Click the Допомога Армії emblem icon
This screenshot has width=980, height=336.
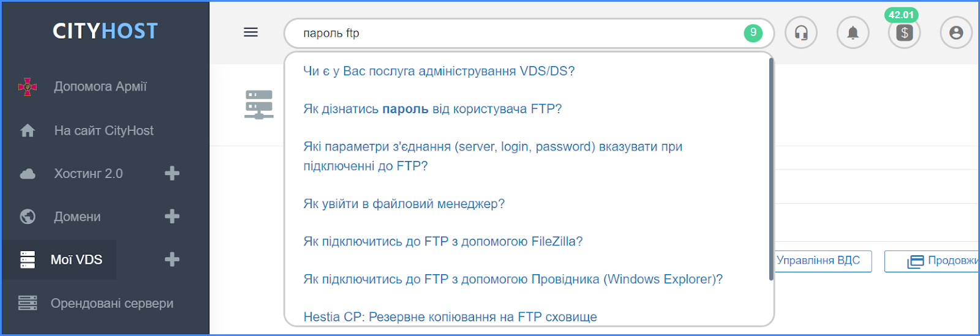click(x=28, y=87)
